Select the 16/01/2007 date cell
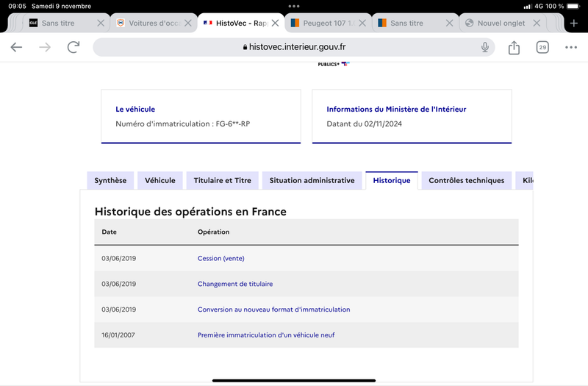This screenshot has width=588, height=386. pos(118,335)
